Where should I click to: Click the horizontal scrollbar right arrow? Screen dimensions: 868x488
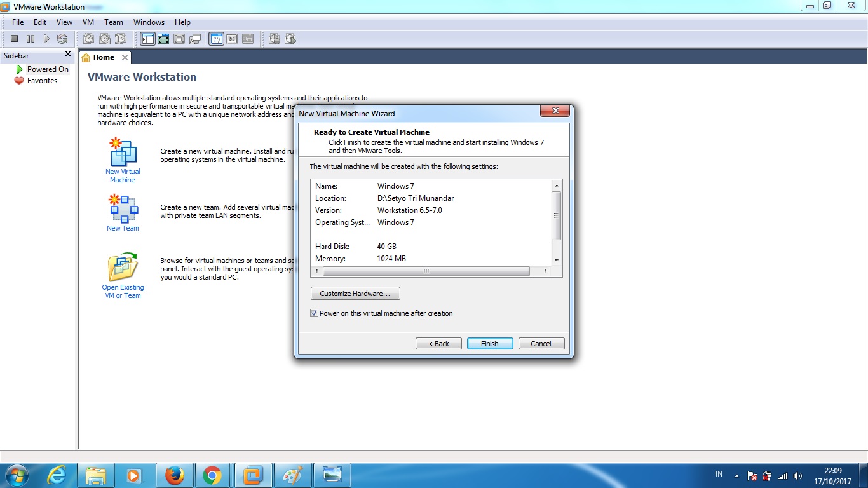point(545,271)
